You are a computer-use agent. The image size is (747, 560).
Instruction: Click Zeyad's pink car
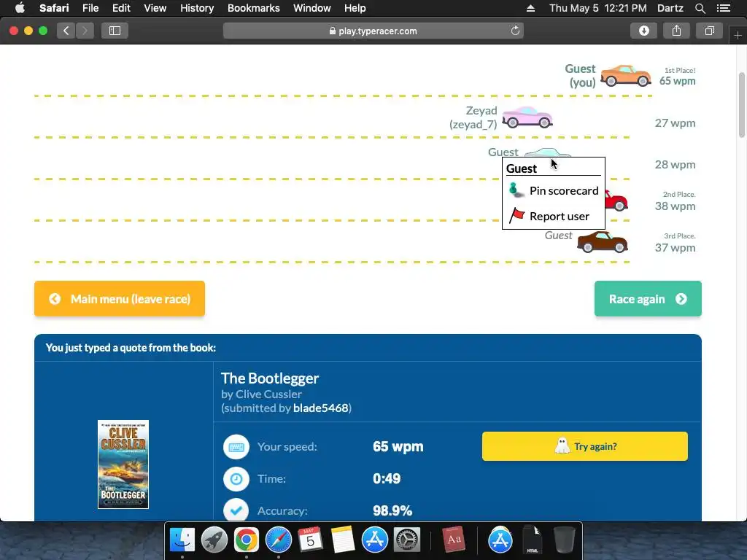[527, 117]
